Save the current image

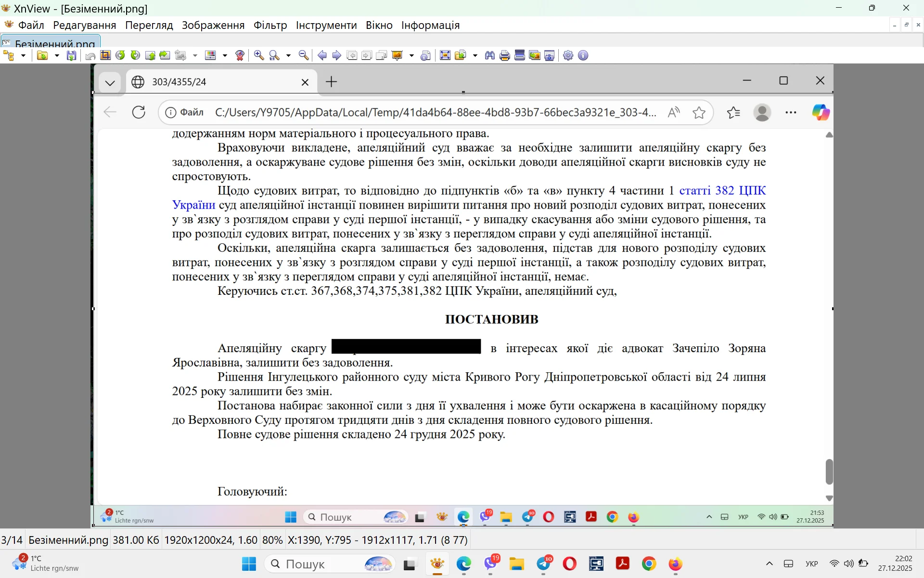pos(71,55)
